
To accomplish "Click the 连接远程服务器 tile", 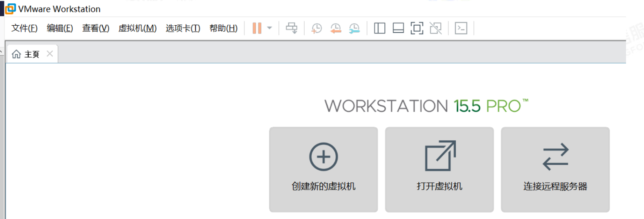I will tap(556, 169).
